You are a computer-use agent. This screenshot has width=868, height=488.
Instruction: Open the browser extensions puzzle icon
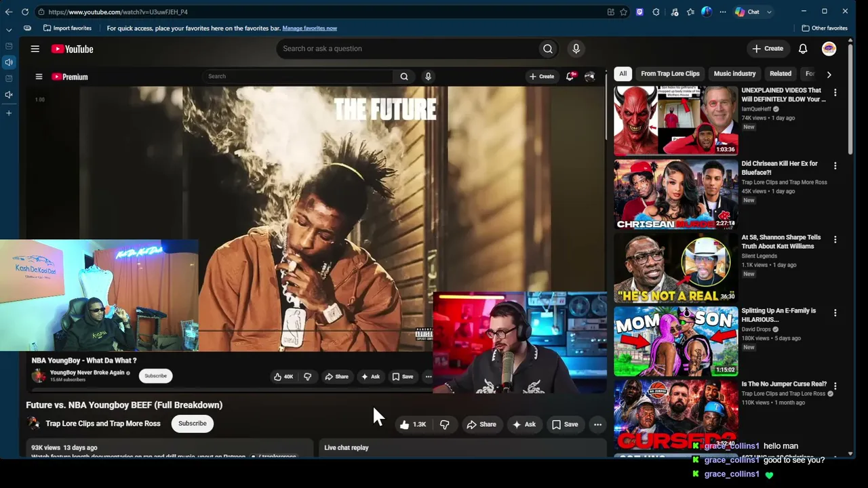pos(656,12)
